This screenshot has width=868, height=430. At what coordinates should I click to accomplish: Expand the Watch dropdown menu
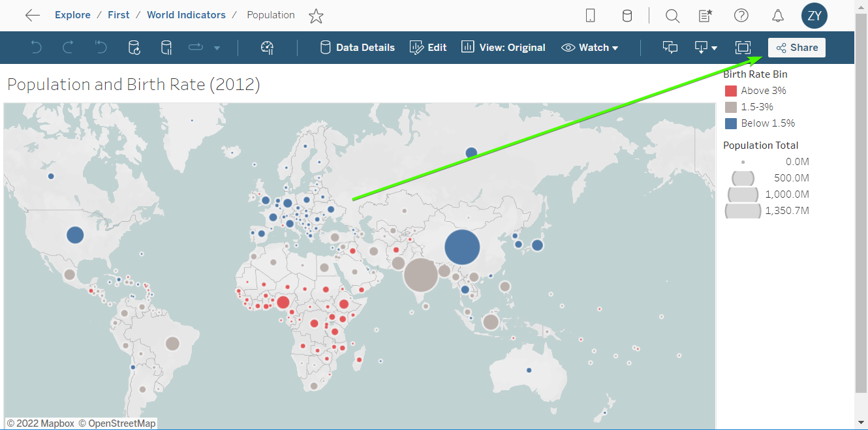(x=589, y=48)
